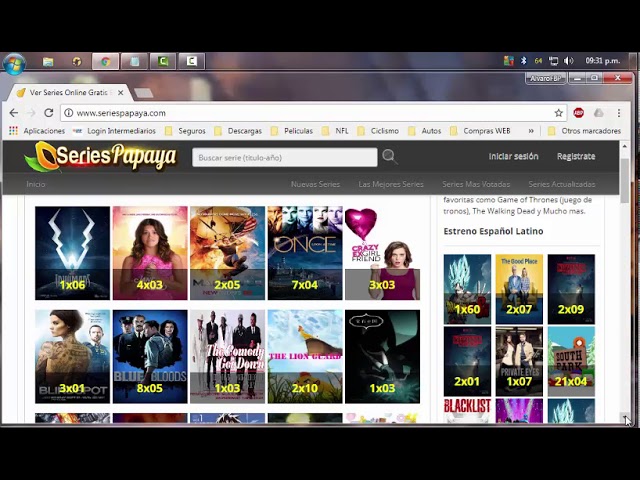Click the page scrollbar thumb

[625, 180]
